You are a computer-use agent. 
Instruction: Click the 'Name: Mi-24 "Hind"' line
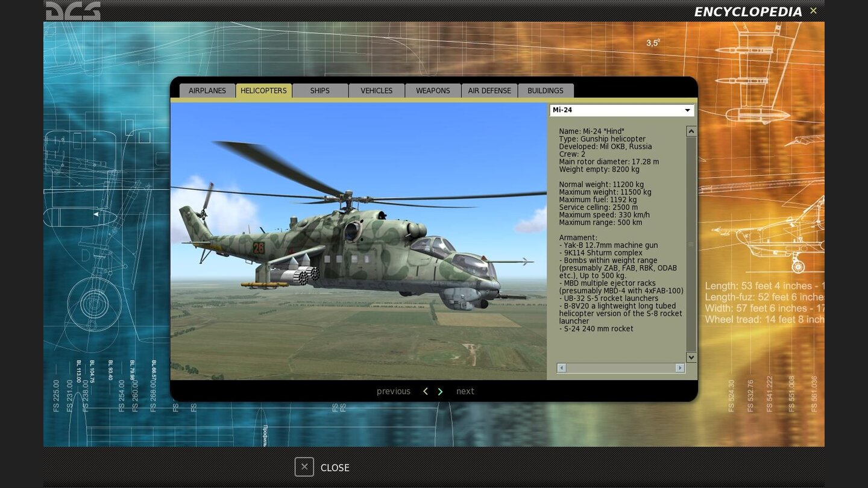click(591, 131)
